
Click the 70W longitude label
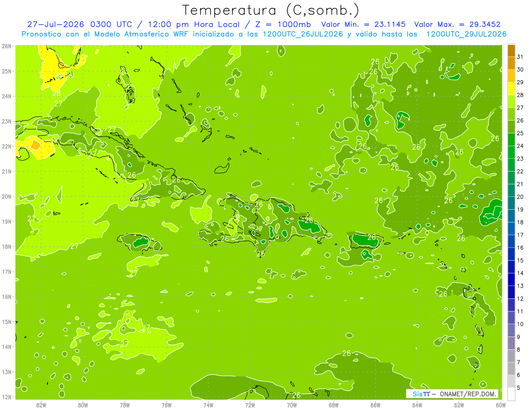(x=292, y=405)
